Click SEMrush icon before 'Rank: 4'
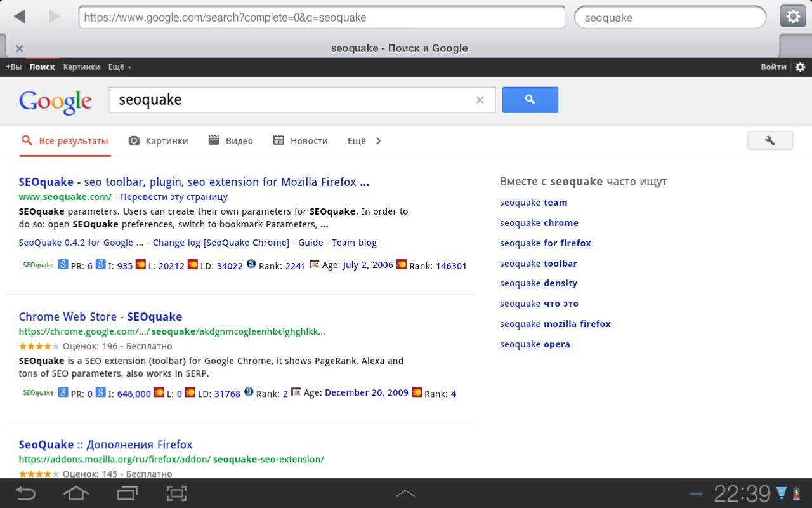Screen dimensions: 812x508 (416, 392)
